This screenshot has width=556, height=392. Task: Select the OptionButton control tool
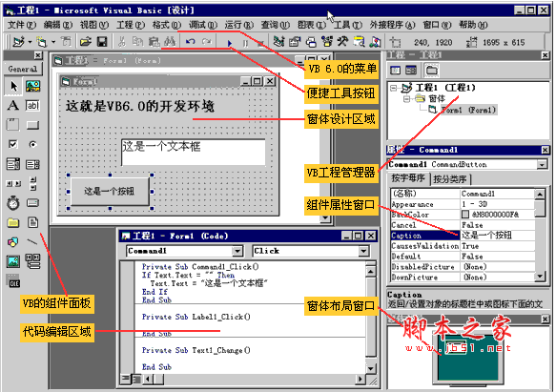pyautogui.click(x=32, y=144)
